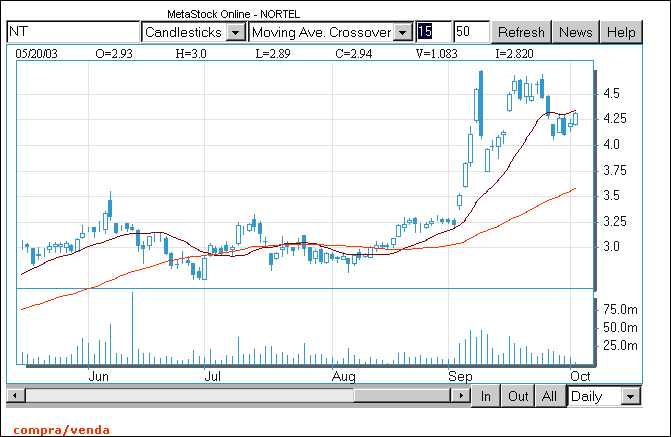The image size is (671, 437).
Task: Click the 3.75 price axis label
Action: coord(615,171)
